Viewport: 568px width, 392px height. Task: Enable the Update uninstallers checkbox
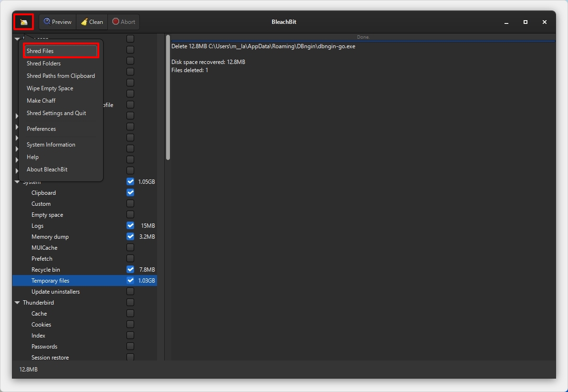tap(130, 291)
